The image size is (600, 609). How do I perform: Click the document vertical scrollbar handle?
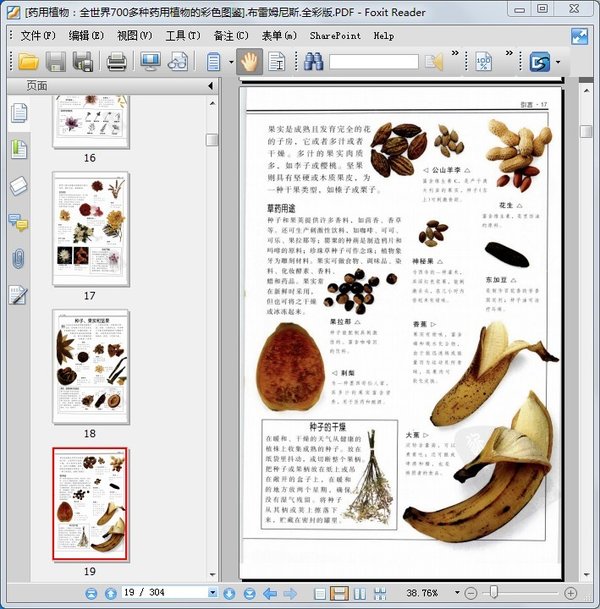point(586,131)
